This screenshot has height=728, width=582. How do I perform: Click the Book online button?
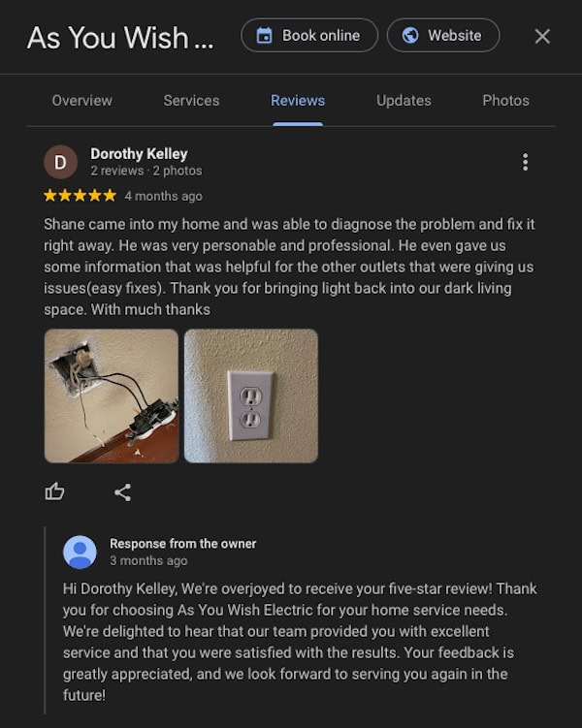309,35
